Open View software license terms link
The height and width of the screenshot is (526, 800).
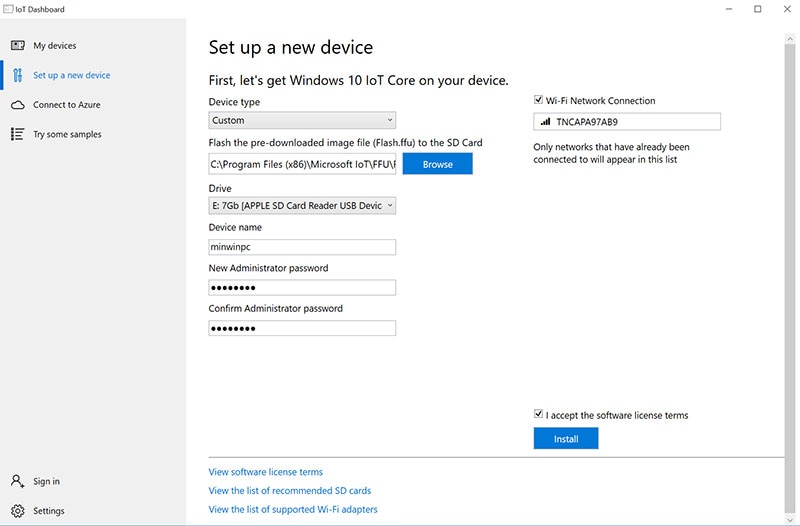266,472
